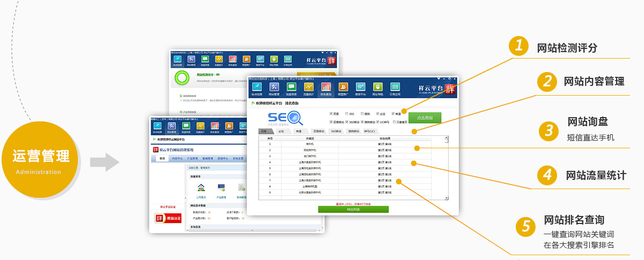Tick the 搜狗 checkbox
Screen dimensions: 644x260
point(363,114)
